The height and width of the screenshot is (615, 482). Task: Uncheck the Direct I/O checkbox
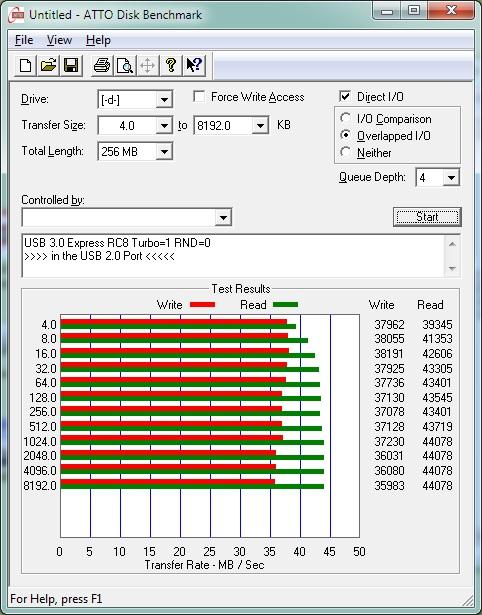coord(345,96)
